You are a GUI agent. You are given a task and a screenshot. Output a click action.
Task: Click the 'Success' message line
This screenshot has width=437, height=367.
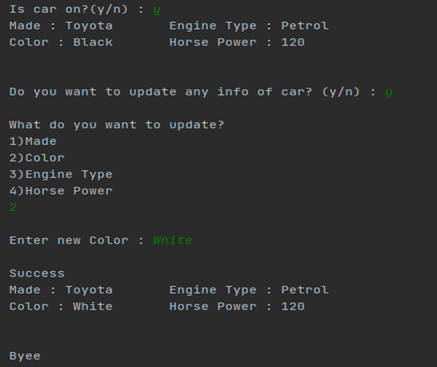click(x=37, y=273)
